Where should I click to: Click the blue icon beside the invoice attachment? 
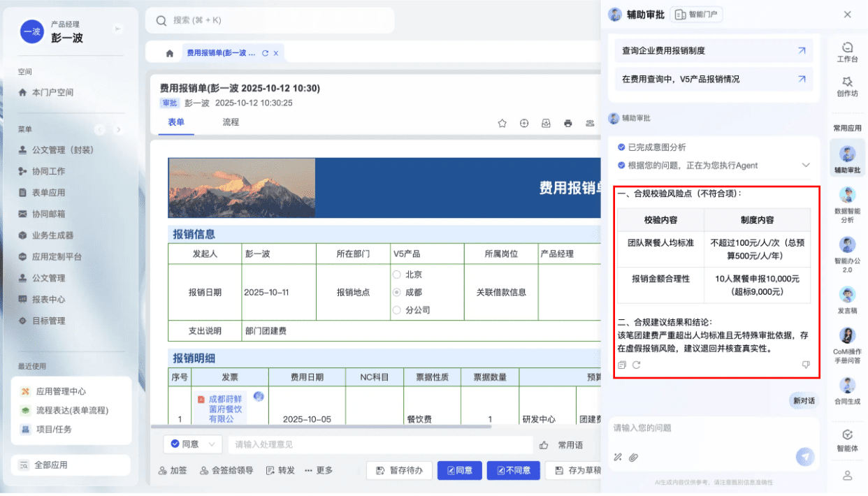point(259,397)
